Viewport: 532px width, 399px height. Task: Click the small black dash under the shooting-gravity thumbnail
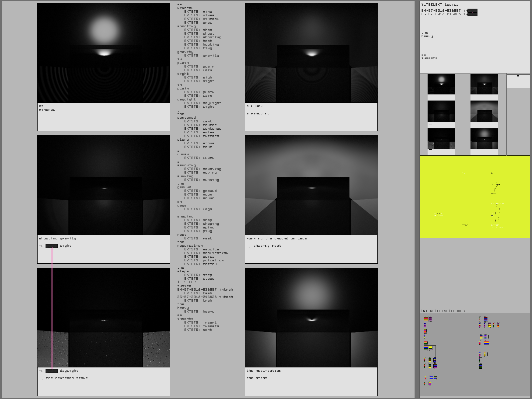click(x=430, y=124)
